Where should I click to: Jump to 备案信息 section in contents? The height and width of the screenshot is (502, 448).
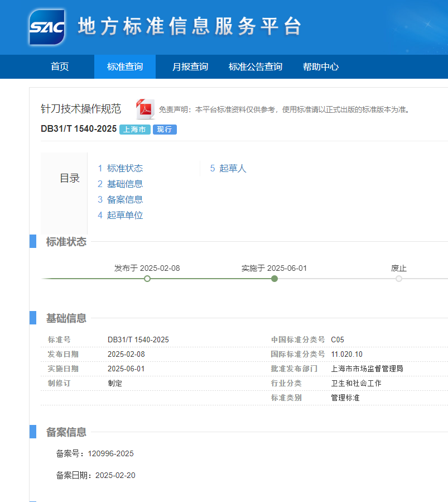pyautogui.click(x=124, y=199)
